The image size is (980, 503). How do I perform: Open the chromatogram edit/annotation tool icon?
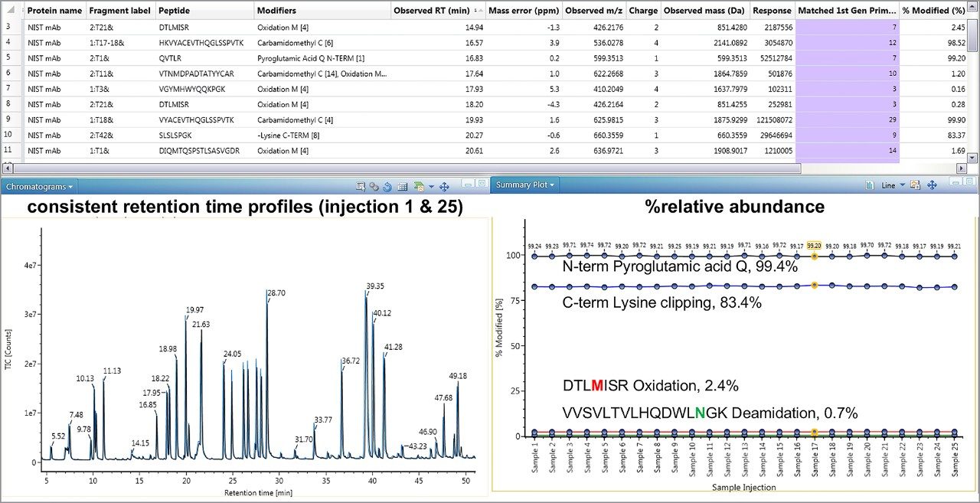point(359,186)
